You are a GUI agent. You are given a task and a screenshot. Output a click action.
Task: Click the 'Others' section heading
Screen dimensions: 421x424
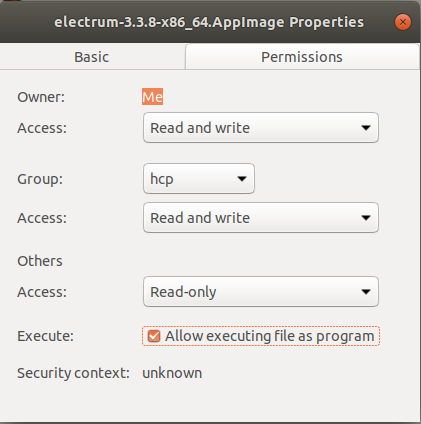click(40, 261)
